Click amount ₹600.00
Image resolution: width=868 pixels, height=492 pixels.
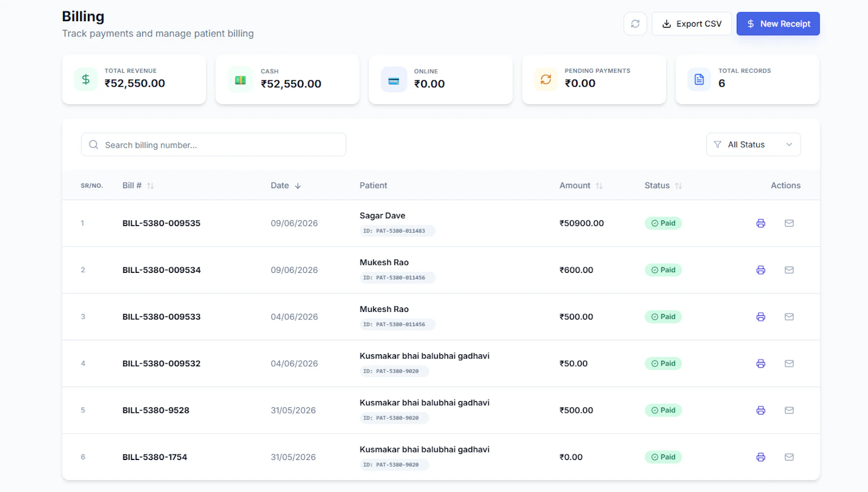[x=576, y=270]
